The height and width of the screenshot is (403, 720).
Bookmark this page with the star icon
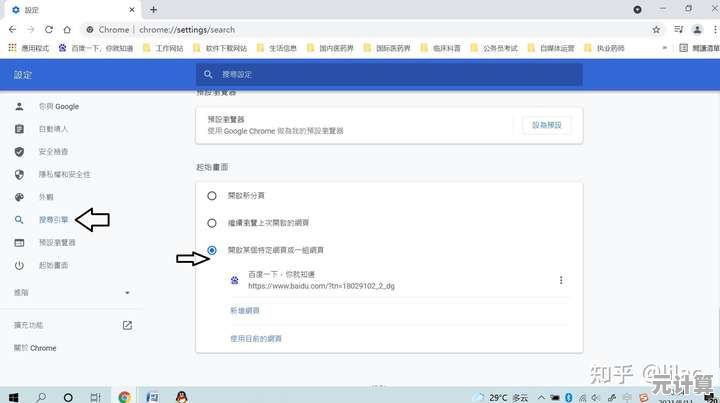656,29
